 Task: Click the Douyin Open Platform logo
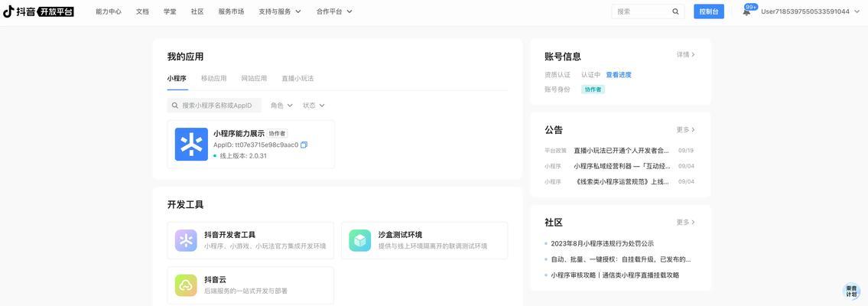tap(38, 11)
